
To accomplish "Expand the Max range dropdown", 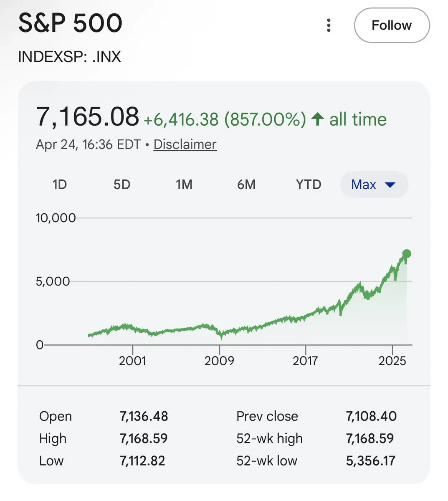I will coord(374,185).
